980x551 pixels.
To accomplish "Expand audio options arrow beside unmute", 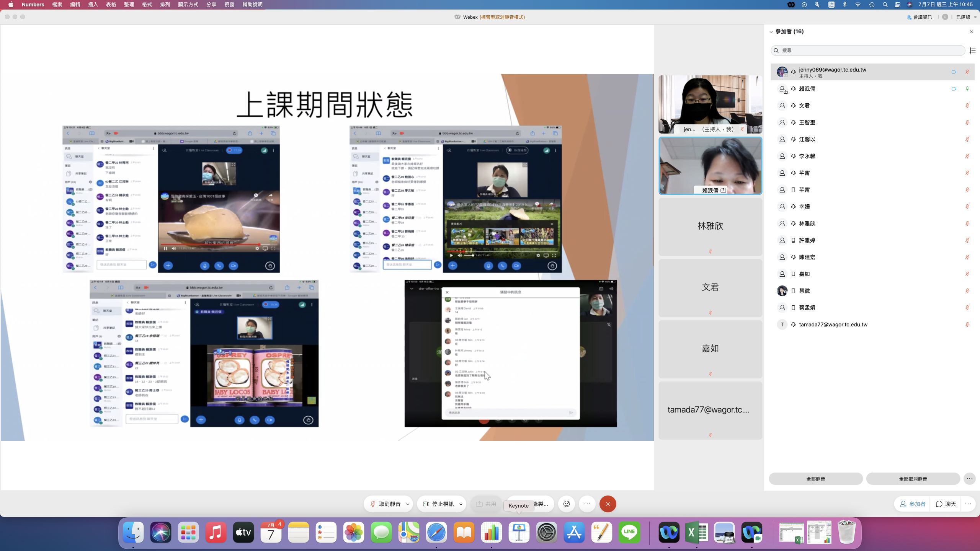I will coord(408,504).
